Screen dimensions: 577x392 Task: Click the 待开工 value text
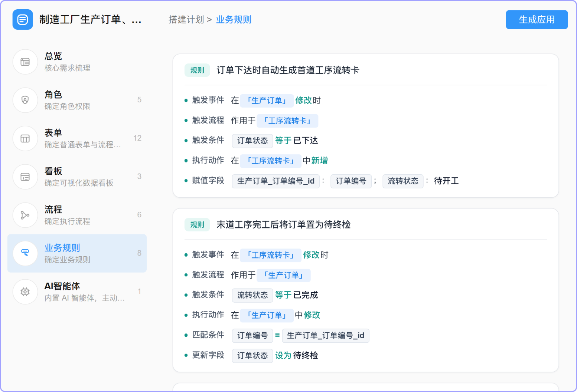tap(446, 181)
